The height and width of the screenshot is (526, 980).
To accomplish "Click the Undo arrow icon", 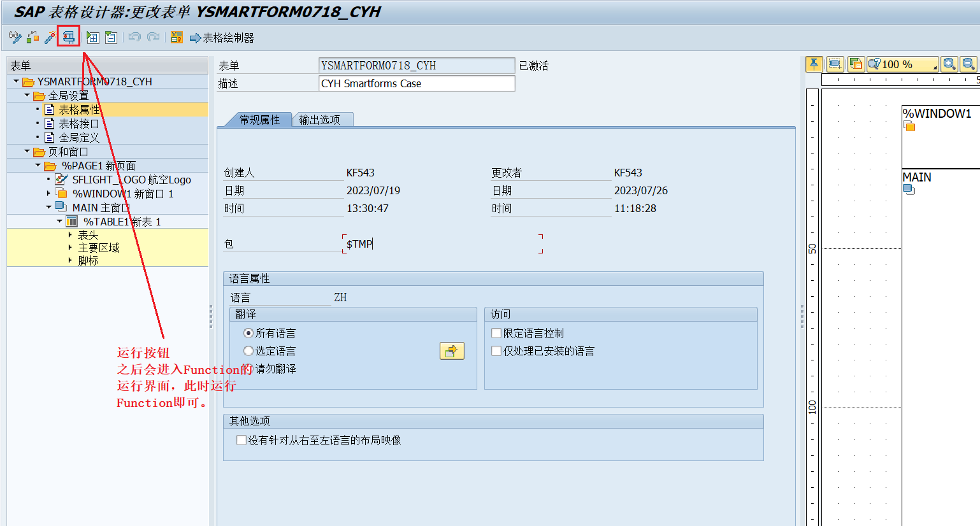I will click(134, 38).
